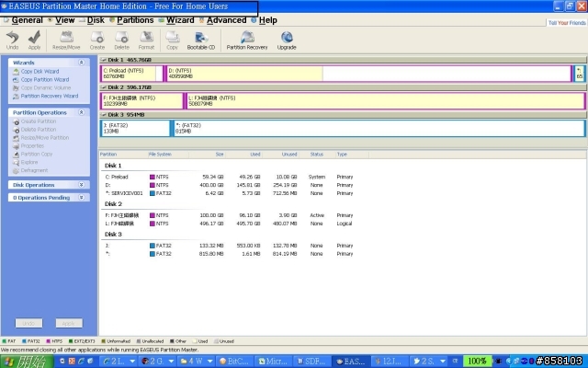Click the NTFS color legend swatch
The image size is (588, 368).
48,341
